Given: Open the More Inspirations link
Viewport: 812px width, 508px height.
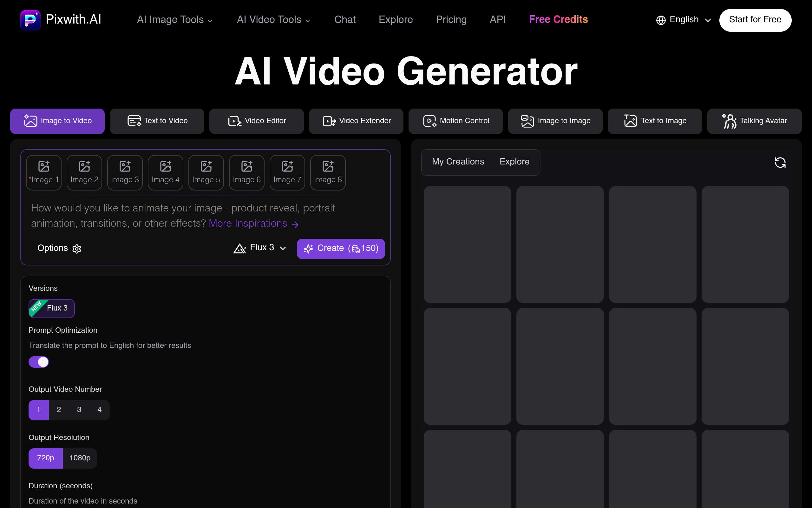Looking at the screenshot, I should (x=254, y=224).
